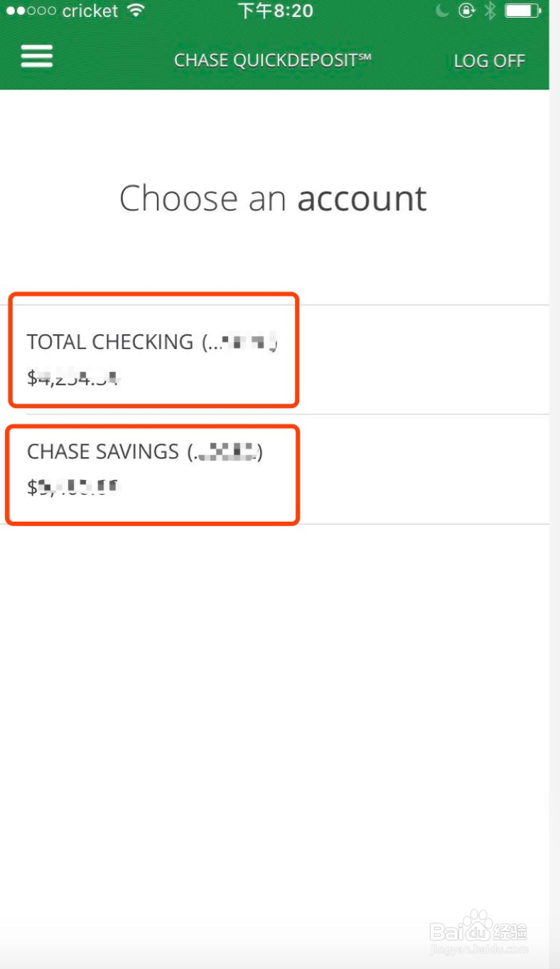Tap the CHASE QUICKDEPOSIT title
Screen dimensions: 560x969
(x=273, y=60)
